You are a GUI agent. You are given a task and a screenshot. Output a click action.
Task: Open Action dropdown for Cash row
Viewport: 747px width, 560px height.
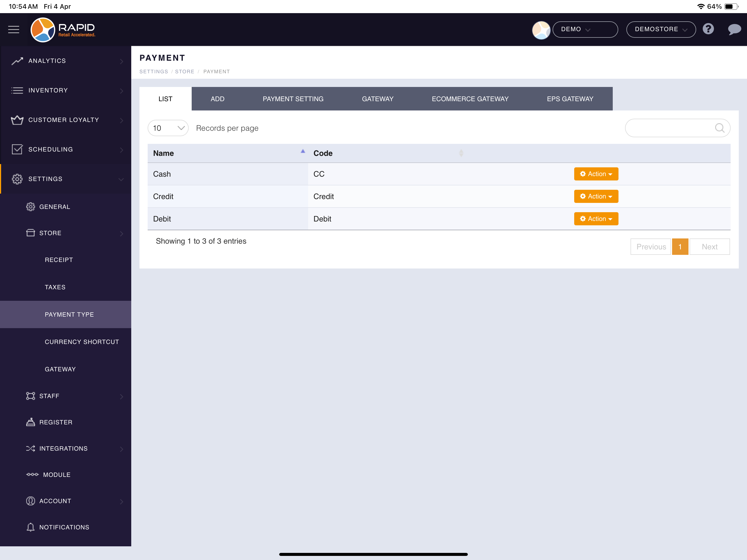click(596, 174)
